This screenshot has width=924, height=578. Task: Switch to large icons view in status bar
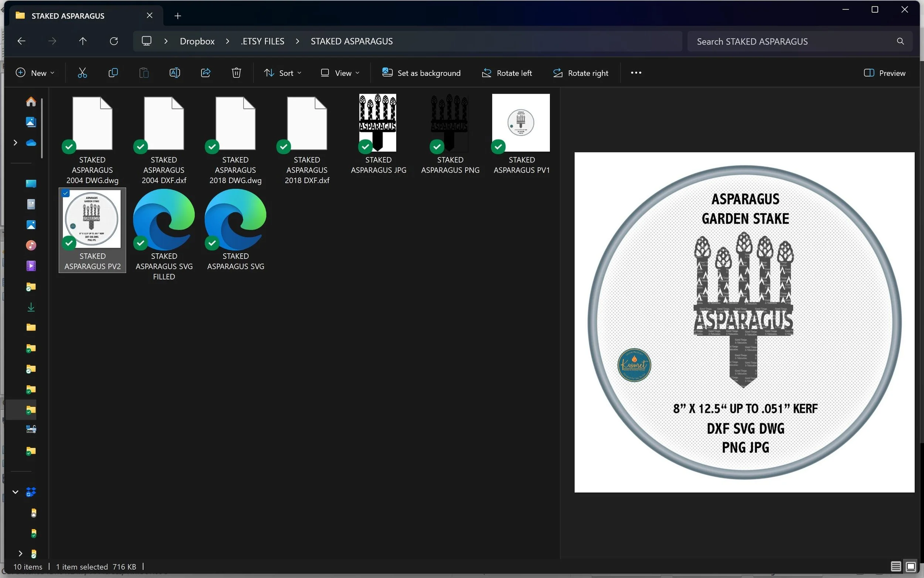pos(911,567)
